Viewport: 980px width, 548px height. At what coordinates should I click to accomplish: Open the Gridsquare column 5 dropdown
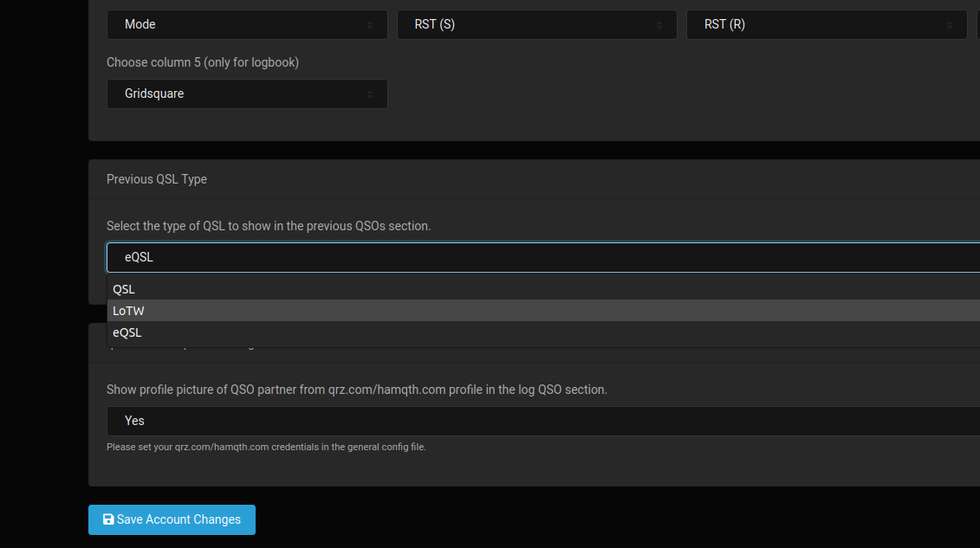pyautogui.click(x=247, y=93)
